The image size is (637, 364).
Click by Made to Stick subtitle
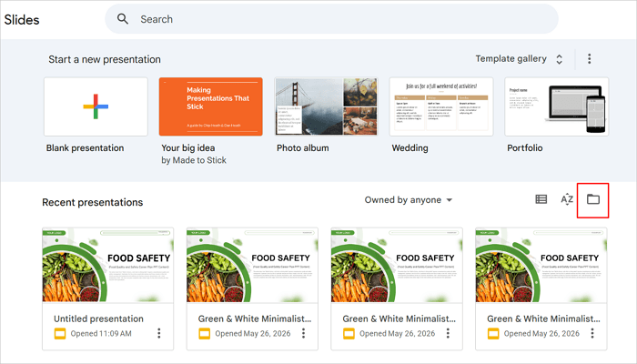tap(194, 160)
